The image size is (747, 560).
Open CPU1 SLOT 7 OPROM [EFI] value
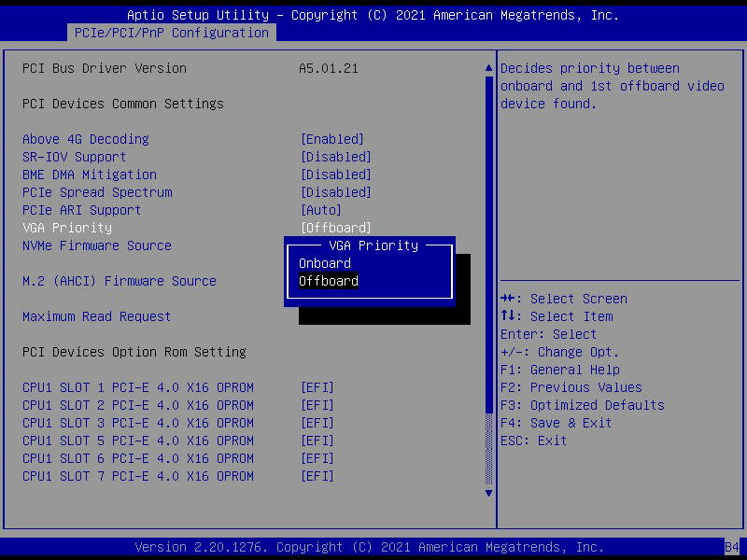click(317, 476)
